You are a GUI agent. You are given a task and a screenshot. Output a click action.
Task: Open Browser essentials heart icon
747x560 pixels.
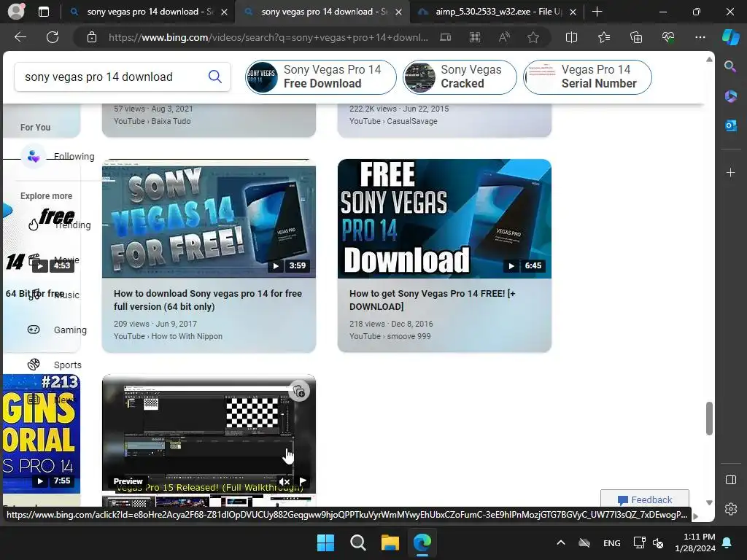click(x=668, y=37)
